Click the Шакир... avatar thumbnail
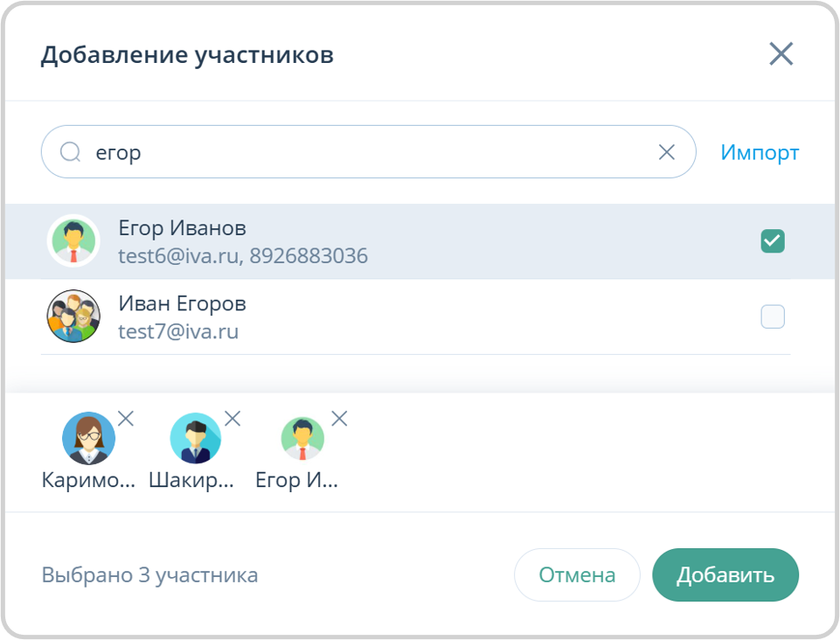840x640 pixels. tap(195, 438)
